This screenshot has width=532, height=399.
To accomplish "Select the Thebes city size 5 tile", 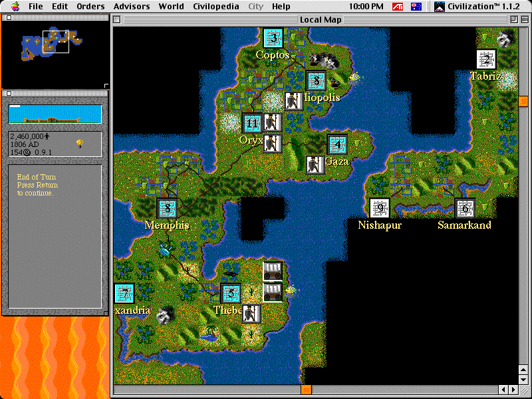I will click(231, 293).
